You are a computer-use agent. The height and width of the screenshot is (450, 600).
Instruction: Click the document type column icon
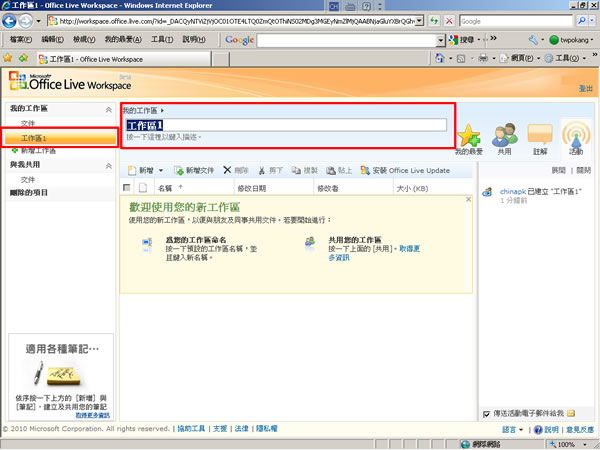[143, 188]
